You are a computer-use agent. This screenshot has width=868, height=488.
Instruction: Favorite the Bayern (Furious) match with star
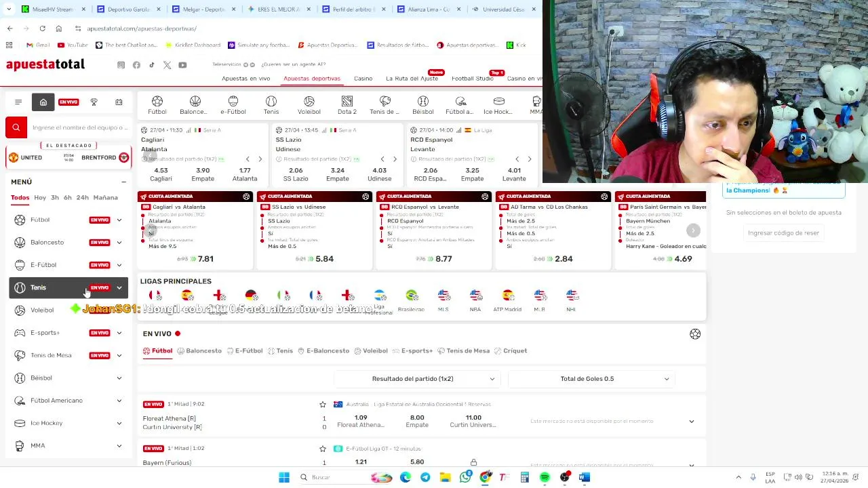coord(323,449)
